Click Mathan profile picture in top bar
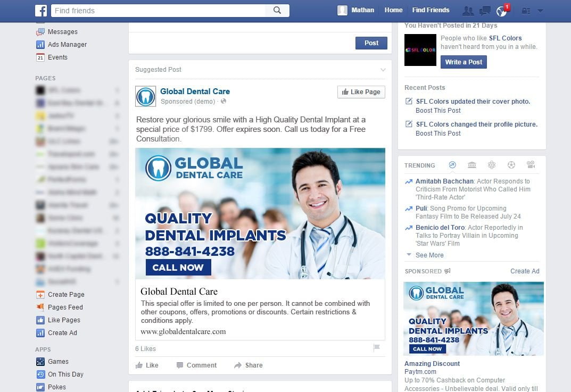The width and height of the screenshot is (571, 392). [x=342, y=10]
